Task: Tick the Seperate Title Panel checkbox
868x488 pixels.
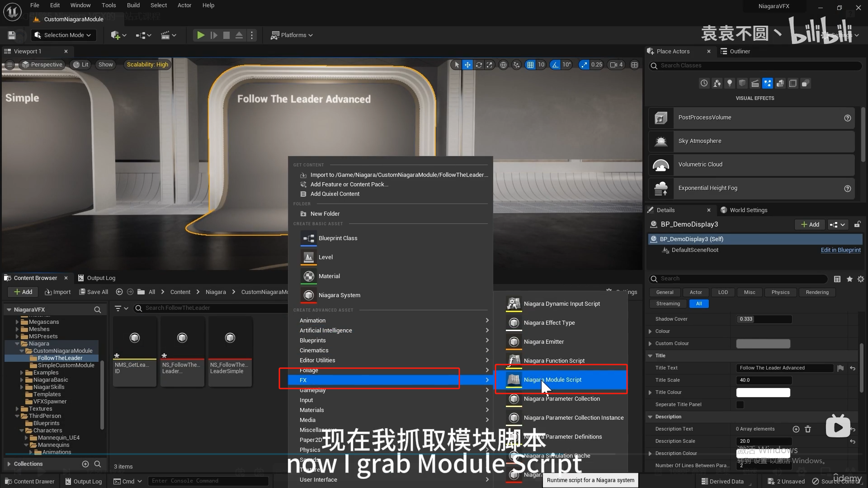Action: click(740, 405)
